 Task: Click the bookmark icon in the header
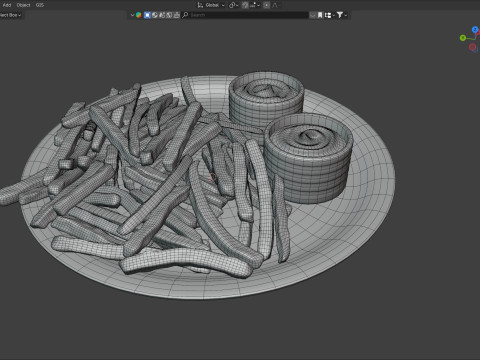coord(320,15)
